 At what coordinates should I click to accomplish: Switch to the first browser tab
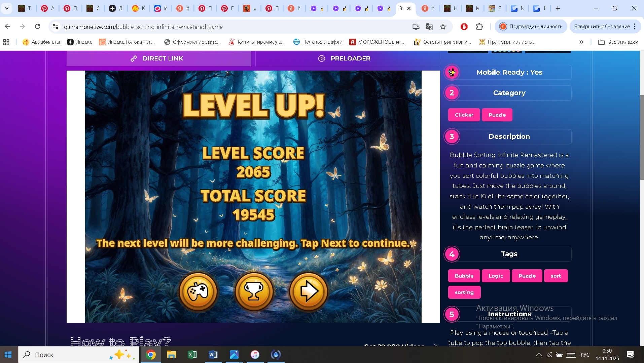point(25,8)
